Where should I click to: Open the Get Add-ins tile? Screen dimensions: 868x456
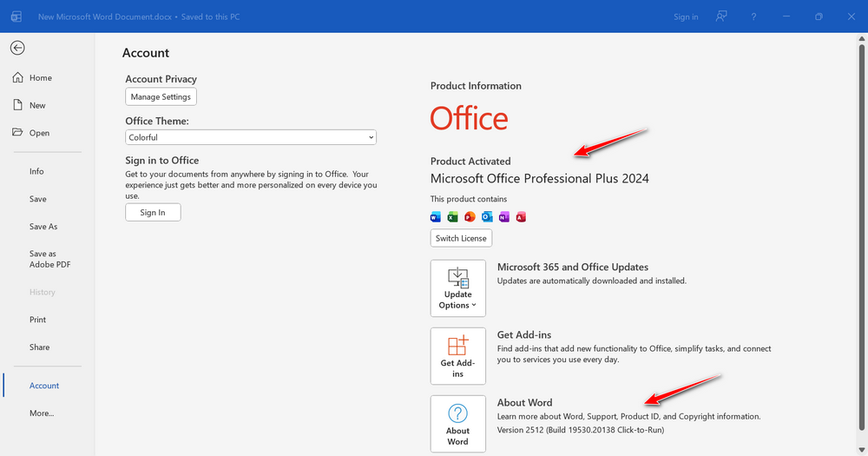[457, 356]
